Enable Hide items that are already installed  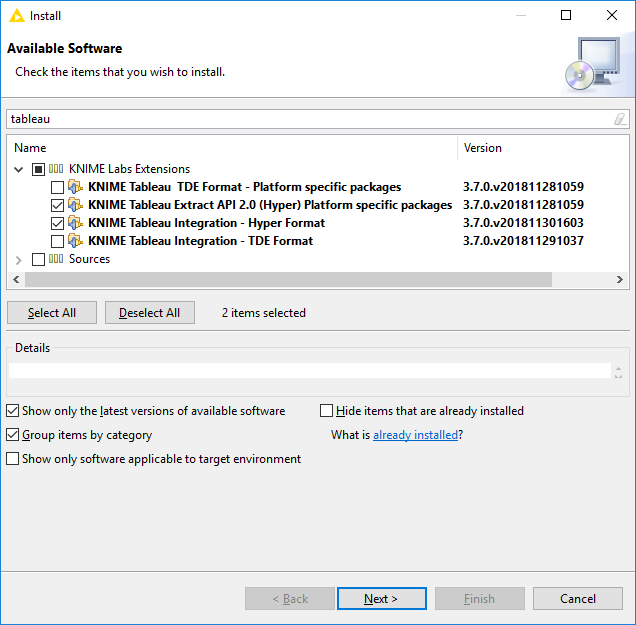point(327,411)
